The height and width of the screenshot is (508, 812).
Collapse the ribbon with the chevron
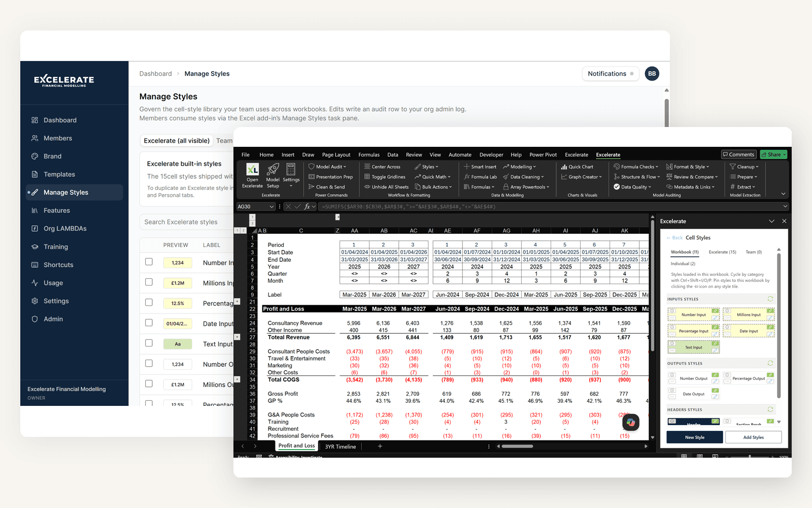[783, 194]
